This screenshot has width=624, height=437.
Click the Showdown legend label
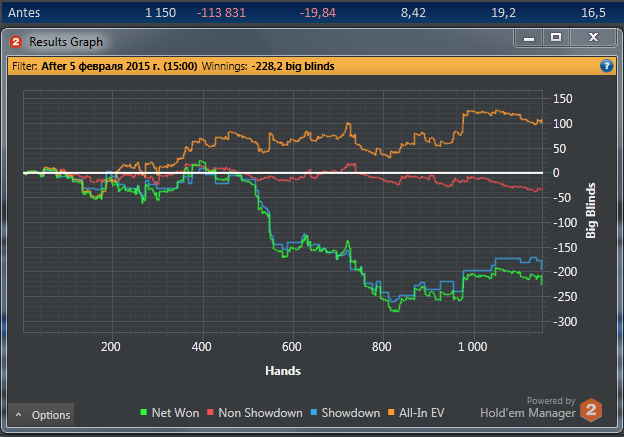351,413
